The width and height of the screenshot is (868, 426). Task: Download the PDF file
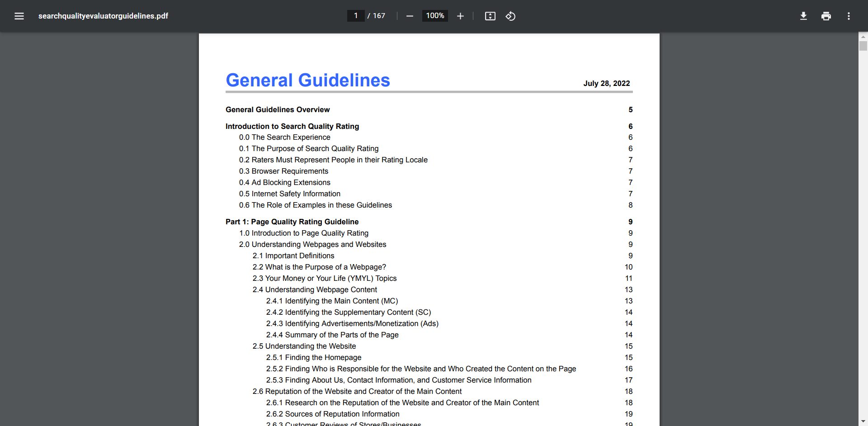(x=803, y=16)
